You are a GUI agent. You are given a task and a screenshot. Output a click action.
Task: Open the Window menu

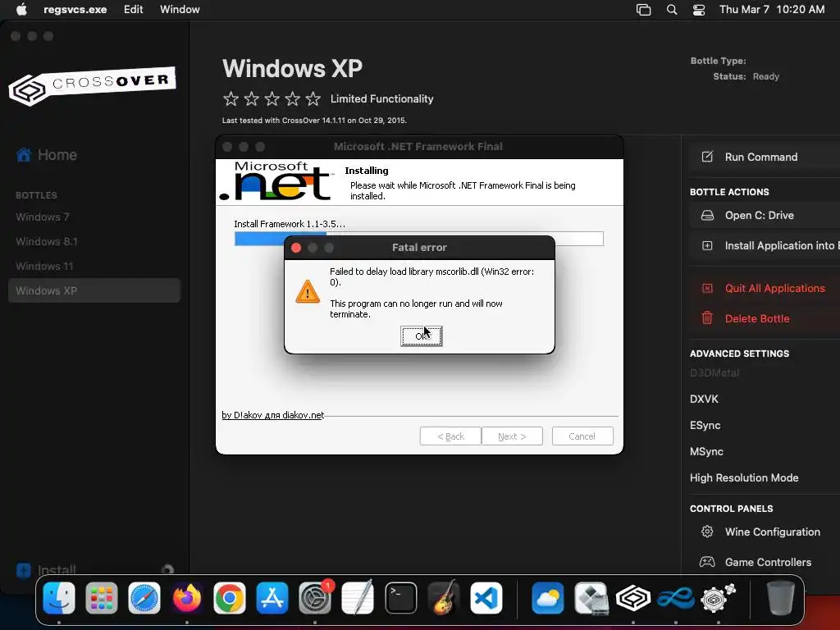[x=180, y=10]
